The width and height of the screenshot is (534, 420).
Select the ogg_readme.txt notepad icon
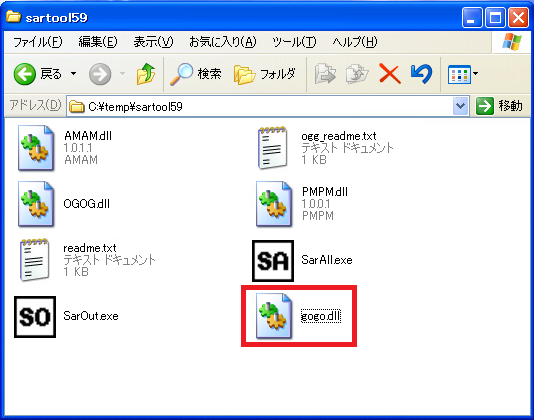pos(272,148)
